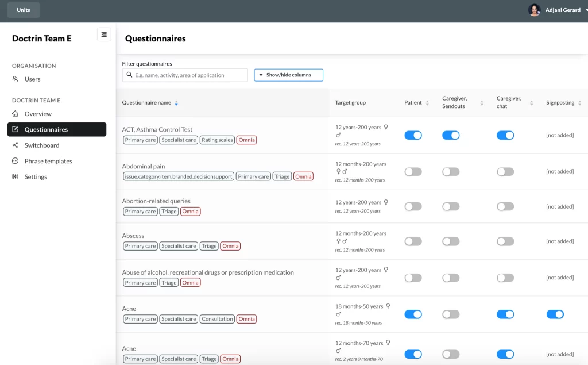Click the Switchboard share icon

[16, 145]
